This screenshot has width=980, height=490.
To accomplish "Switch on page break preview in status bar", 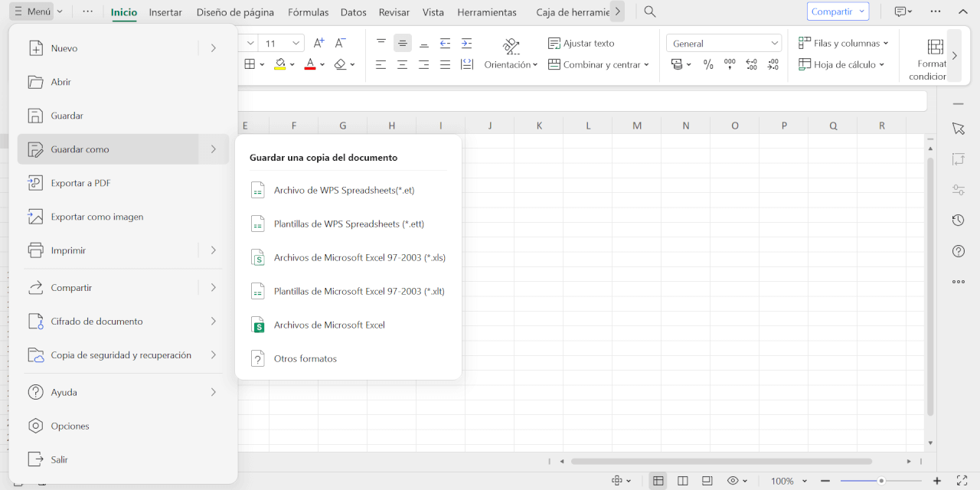I will [x=706, y=480].
